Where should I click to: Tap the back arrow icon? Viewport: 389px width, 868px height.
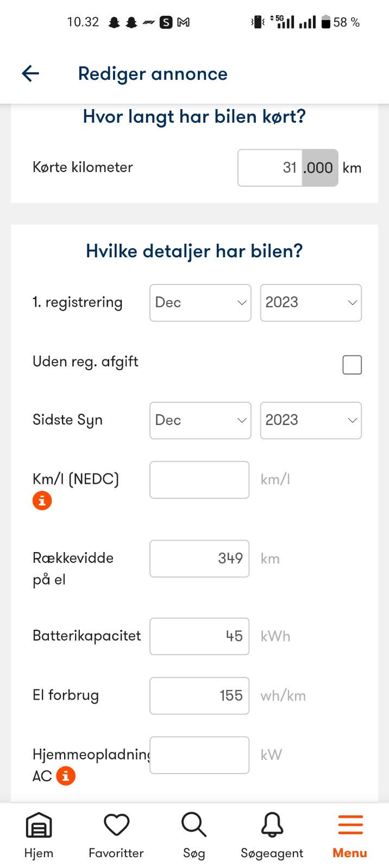30,73
